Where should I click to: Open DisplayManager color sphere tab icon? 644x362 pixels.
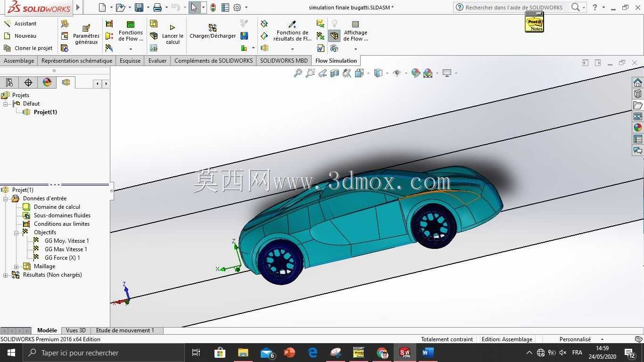tap(47, 82)
